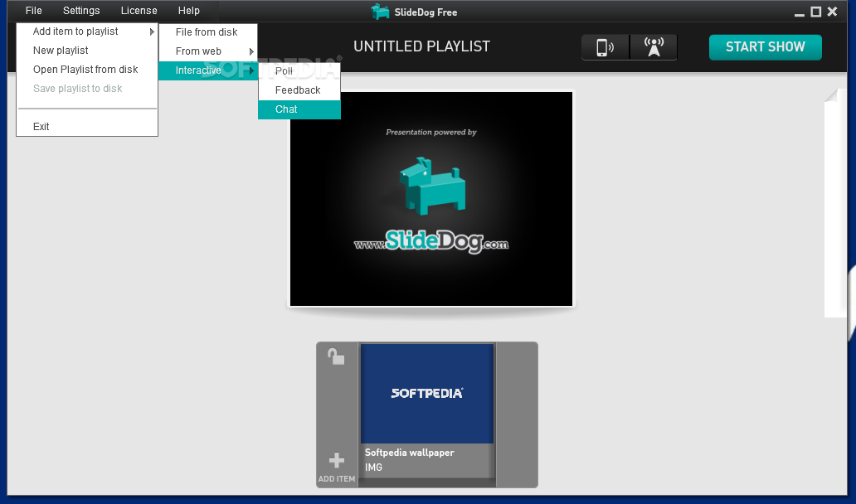
Task: Click the Softpedia wallpaper item title
Action: coord(410,452)
